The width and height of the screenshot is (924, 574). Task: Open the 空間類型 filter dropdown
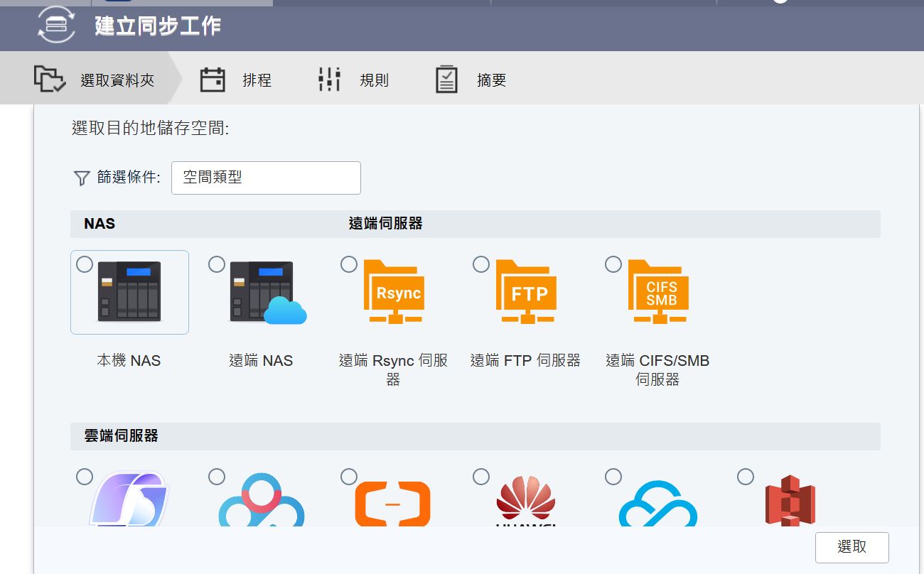coord(266,178)
